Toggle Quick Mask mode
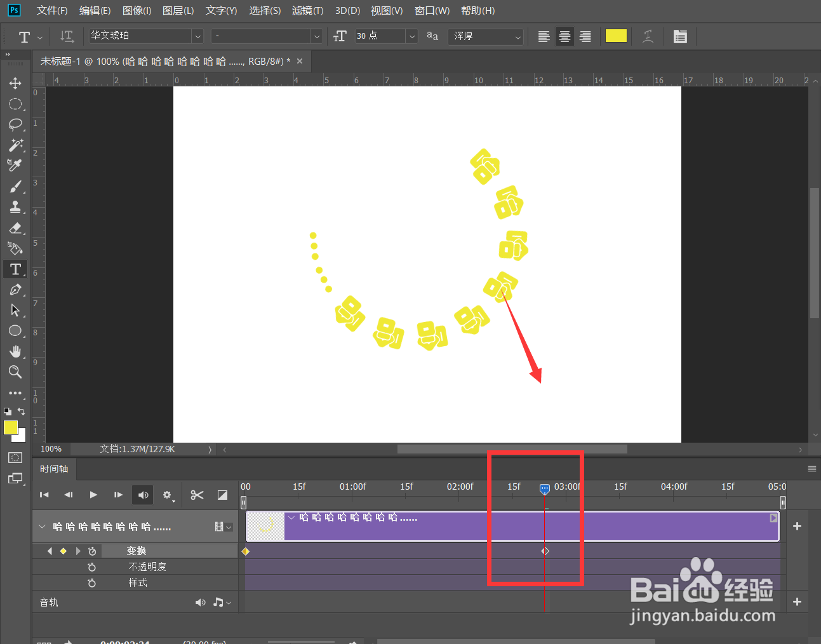Screen dimensions: 821x644 (x=15, y=458)
